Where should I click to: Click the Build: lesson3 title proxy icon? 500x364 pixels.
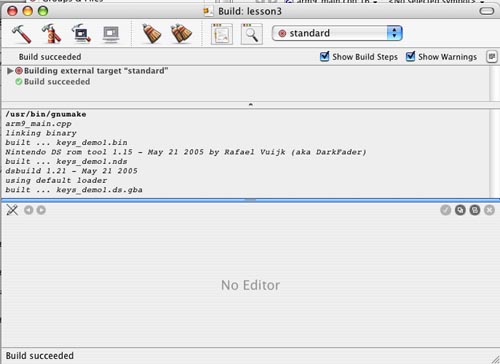pyautogui.click(x=208, y=11)
